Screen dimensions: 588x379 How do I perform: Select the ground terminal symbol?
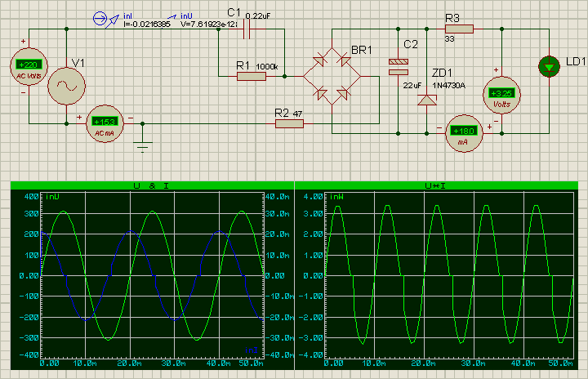pos(144,147)
